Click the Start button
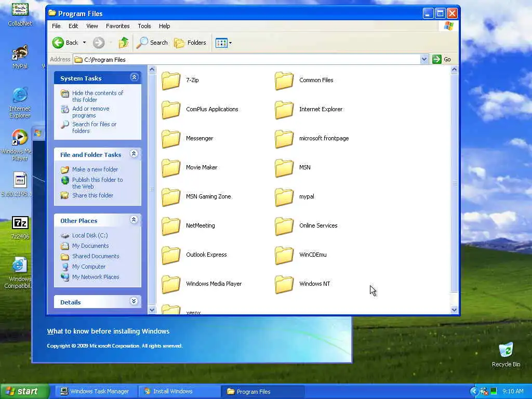 pyautogui.click(x=24, y=392)
